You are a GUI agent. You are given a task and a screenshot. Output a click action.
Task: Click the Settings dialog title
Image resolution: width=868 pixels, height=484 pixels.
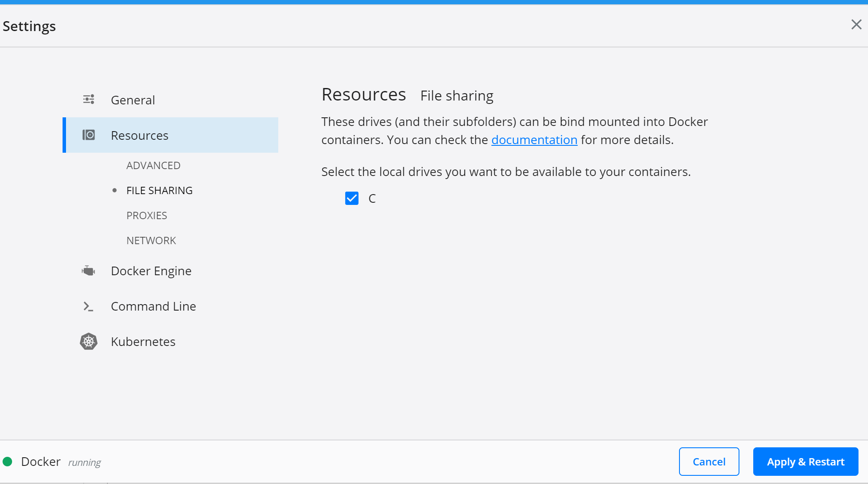(x=28, y=26)
